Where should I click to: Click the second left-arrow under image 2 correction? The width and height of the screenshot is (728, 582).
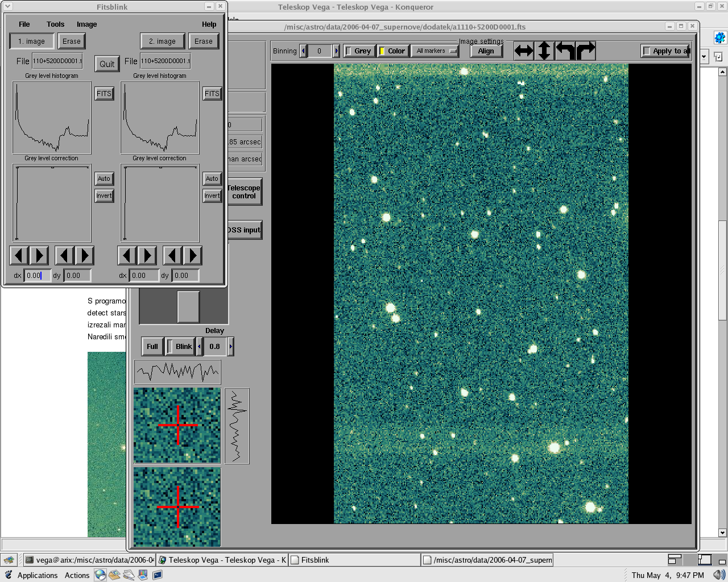click(172, 256)
